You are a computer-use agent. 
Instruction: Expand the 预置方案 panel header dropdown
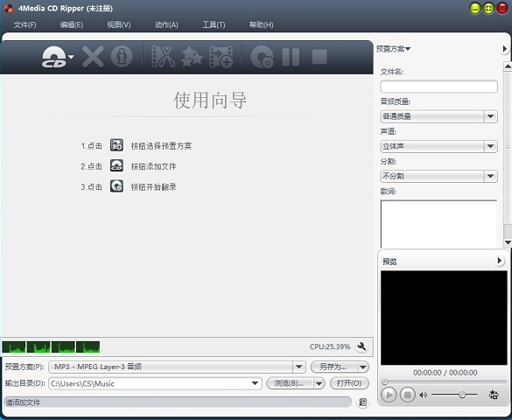point(393,49)
